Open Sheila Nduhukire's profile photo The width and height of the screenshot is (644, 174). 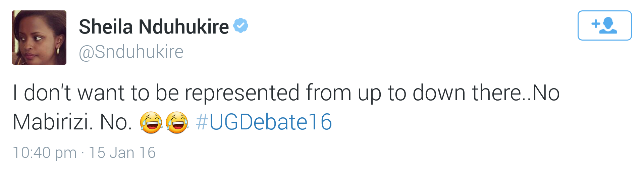(x=39, y=38)
